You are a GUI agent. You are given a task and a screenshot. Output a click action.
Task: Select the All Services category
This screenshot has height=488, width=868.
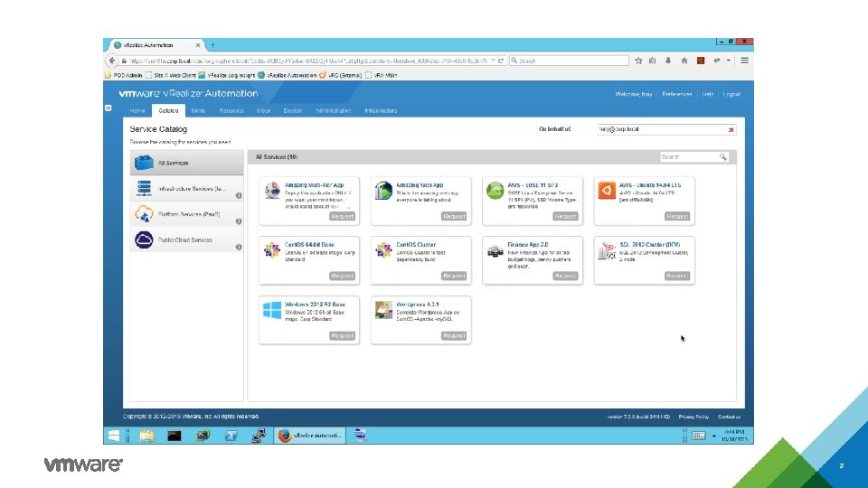186,163
